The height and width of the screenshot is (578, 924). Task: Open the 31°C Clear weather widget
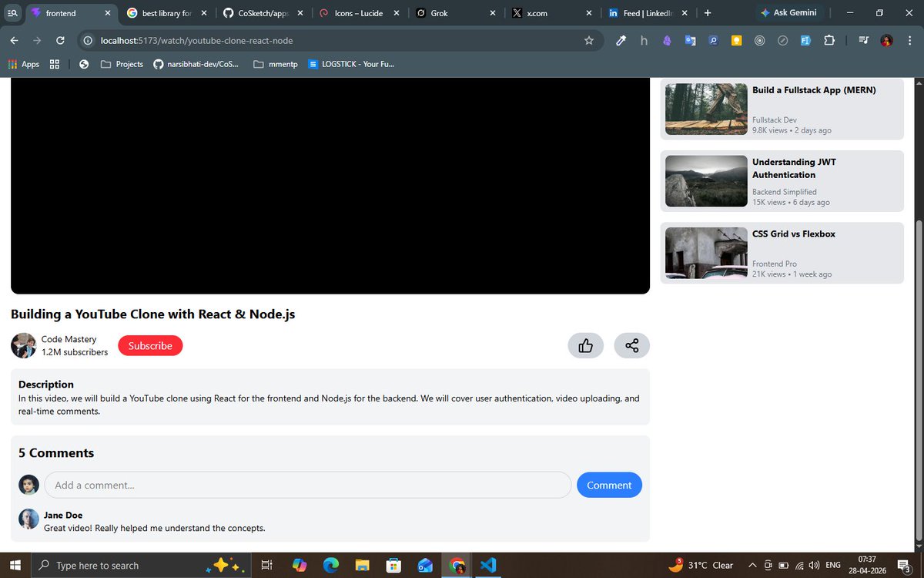(701, 565)
